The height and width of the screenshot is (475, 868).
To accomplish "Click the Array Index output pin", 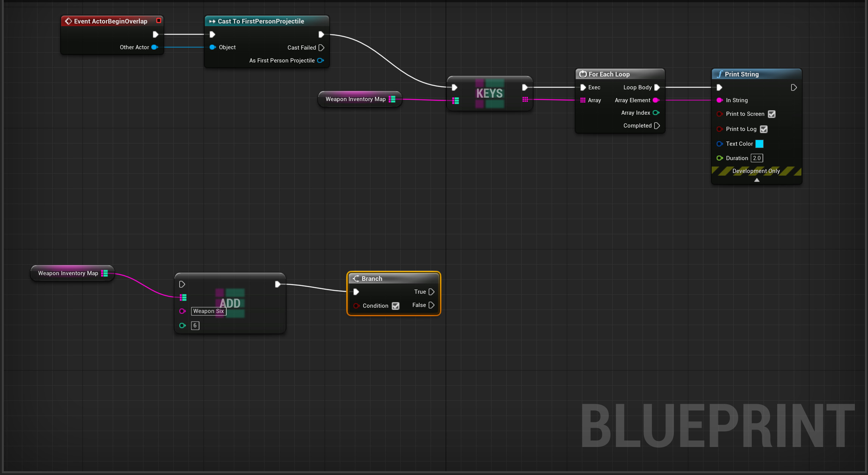I will (656, 113).
